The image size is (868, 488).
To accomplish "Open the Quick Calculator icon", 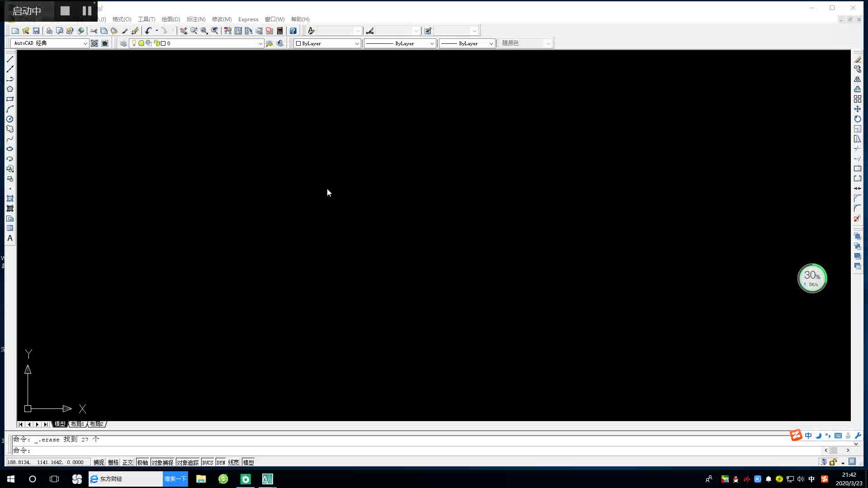I will pos(280,31).
